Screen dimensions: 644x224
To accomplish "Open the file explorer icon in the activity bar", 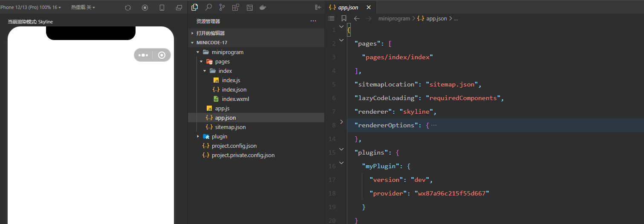I will click(x=195, y=7).
